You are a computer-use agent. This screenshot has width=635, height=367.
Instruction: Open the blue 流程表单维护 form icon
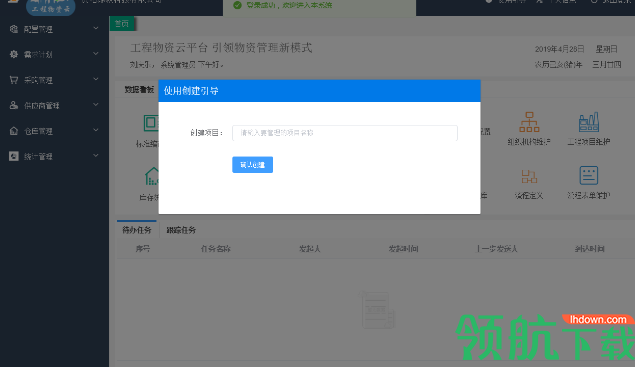tap(589, 175)
